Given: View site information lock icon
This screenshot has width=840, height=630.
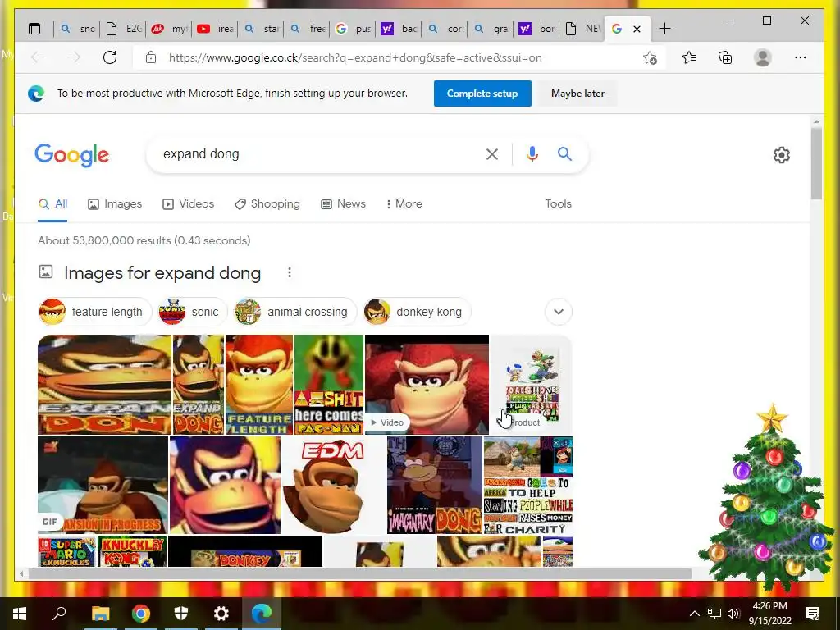Looking at the screenshot, I should tap(151, 57).
